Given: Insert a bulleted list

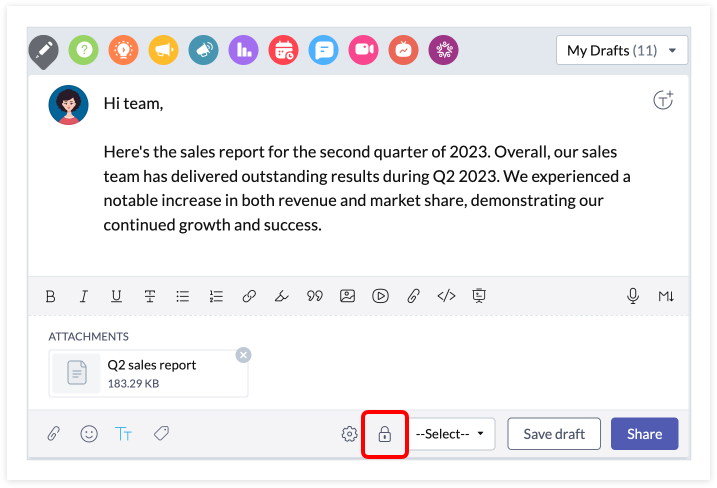Looking at the screenshot, I should (182, 296).
